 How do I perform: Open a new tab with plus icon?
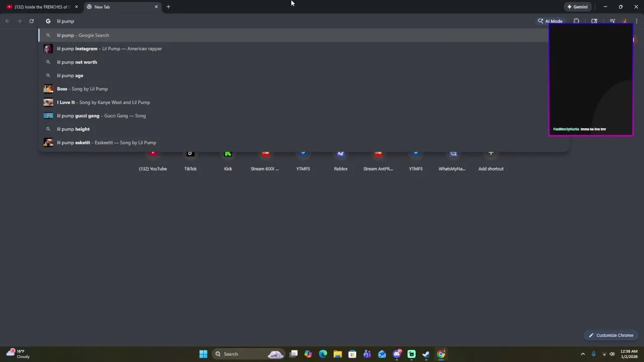tap(168, 7)
